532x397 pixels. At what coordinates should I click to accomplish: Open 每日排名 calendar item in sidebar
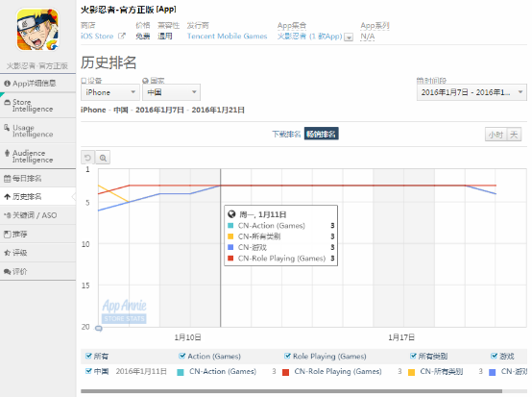click(x=38, y=178)
